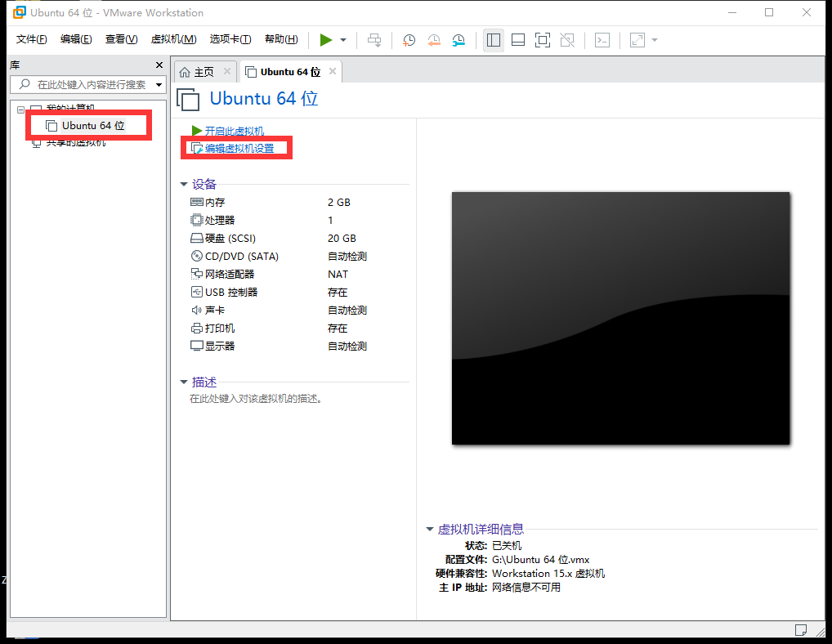Collapse the 描述 section
Screen dimensions: 832x644
[x=184, y=382]
